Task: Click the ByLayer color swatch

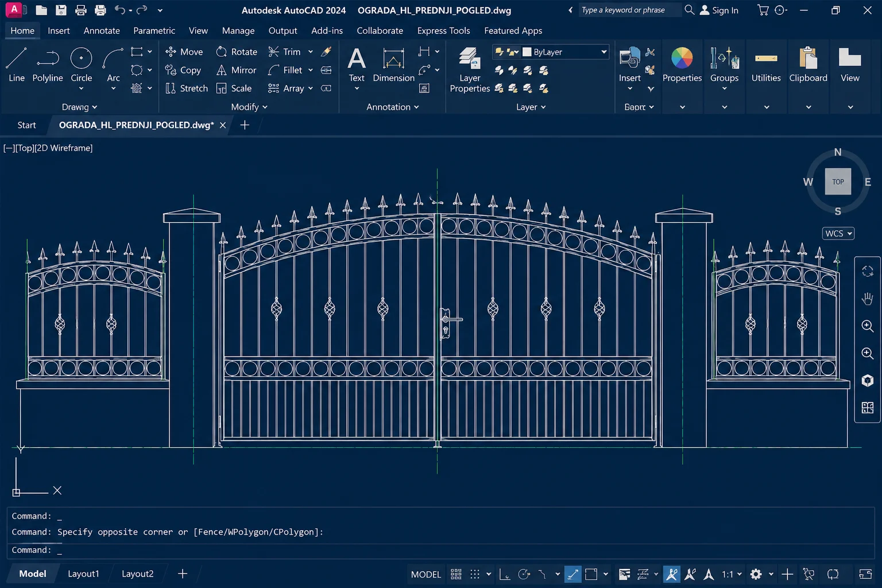Action: (527, 52)
